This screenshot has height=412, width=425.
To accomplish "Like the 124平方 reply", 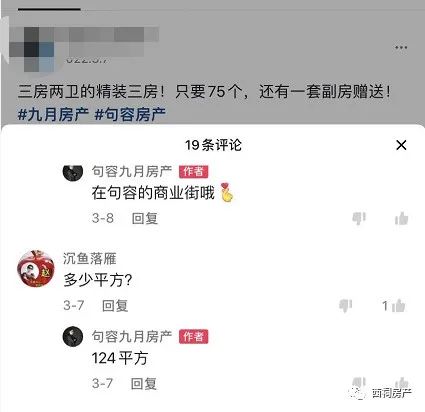I will [x=401, y=382].
